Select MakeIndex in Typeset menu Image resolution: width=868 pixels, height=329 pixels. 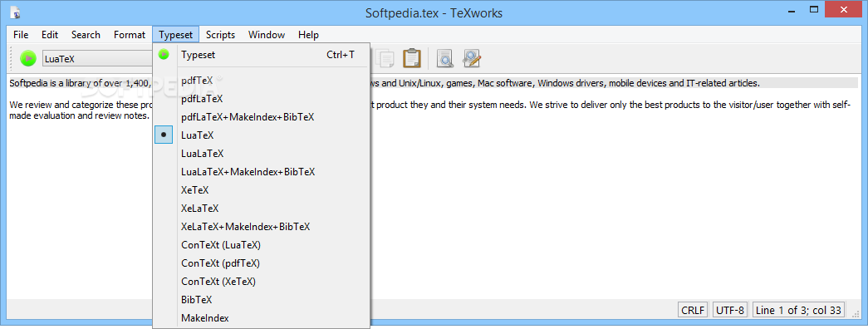261,318
